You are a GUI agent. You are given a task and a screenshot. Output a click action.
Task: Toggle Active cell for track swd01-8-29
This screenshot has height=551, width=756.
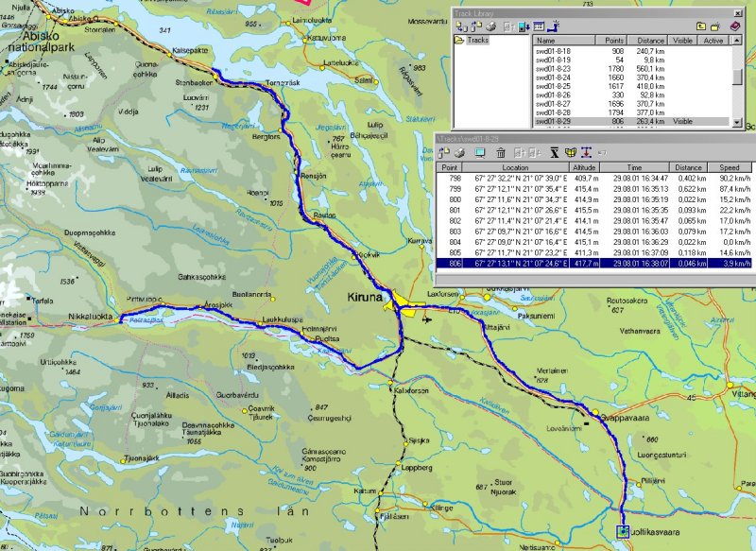point(713,122)
